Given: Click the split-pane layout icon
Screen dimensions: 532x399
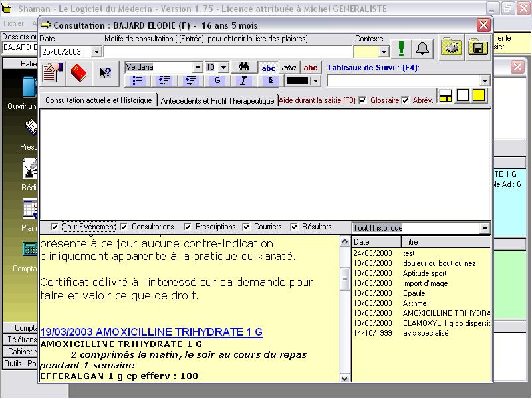Looking at the screenshot, I should click(445, 96).
